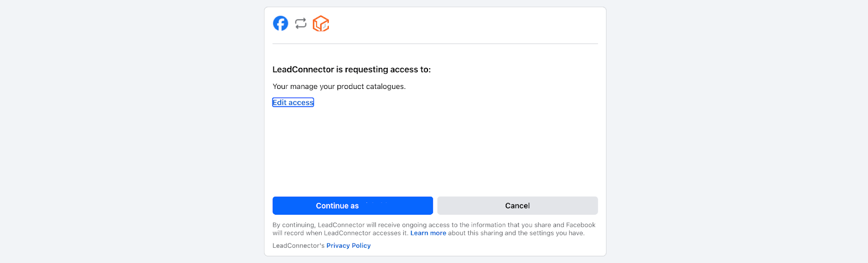The width and height of the screenshot is (868, 263).
Task: Click the blue Continue as button
Action: coord(353,206)
